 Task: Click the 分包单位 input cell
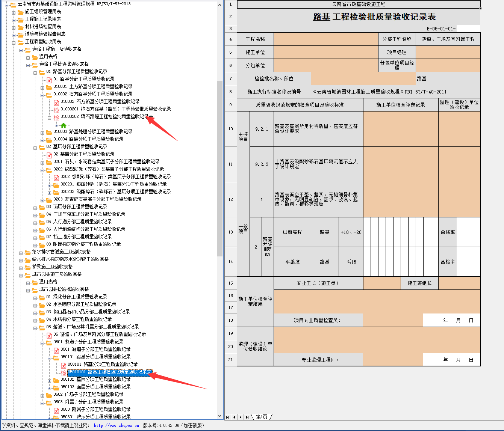tap(326, 65)
